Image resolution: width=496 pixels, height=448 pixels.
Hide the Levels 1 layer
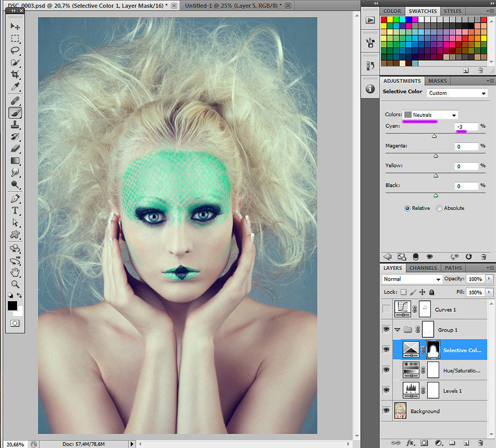tap(386, 390)
